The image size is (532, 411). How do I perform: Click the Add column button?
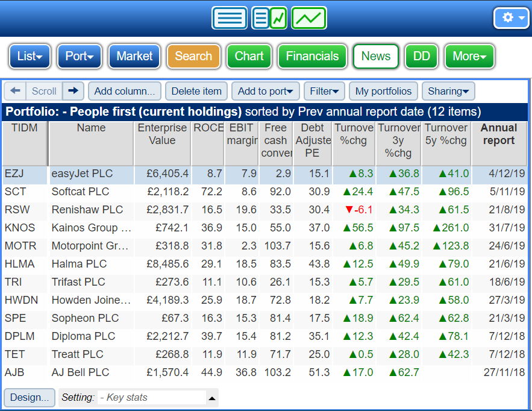[x=125, y=91]
